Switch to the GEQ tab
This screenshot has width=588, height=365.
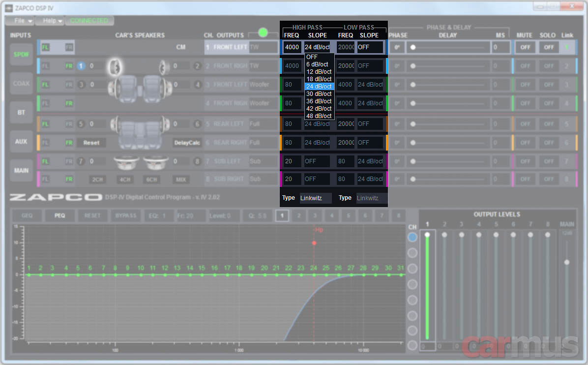click(27, 215)
